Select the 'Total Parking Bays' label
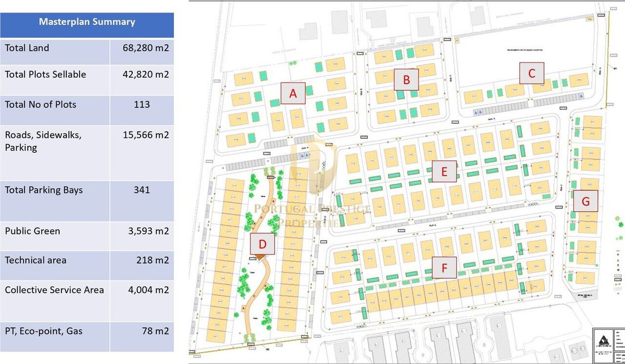This screenshot has height=364, width=625. pos(44,190)
